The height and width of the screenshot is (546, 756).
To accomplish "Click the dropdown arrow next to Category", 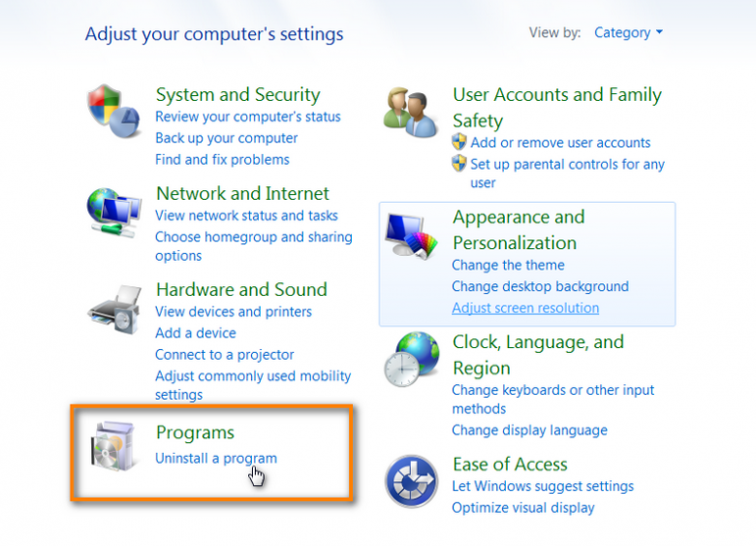I will pyautogui.click(x=659, y=32).
